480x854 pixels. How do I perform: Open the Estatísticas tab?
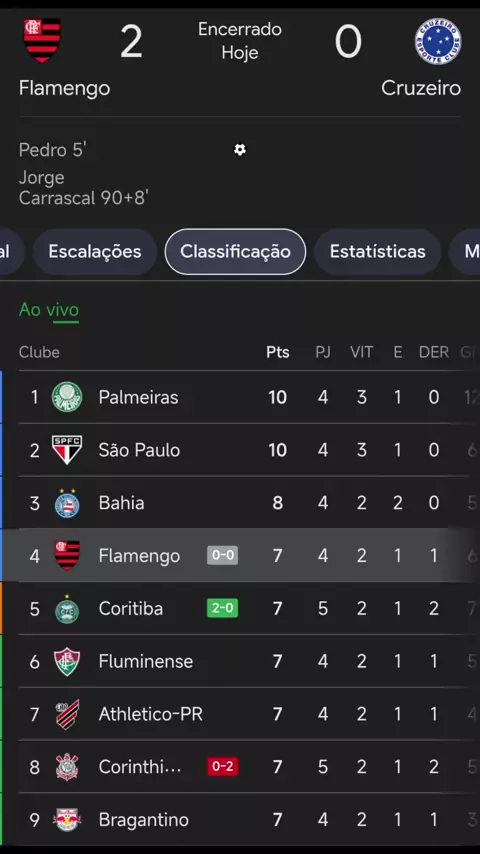pyautogui.click(x=378, y=252)
